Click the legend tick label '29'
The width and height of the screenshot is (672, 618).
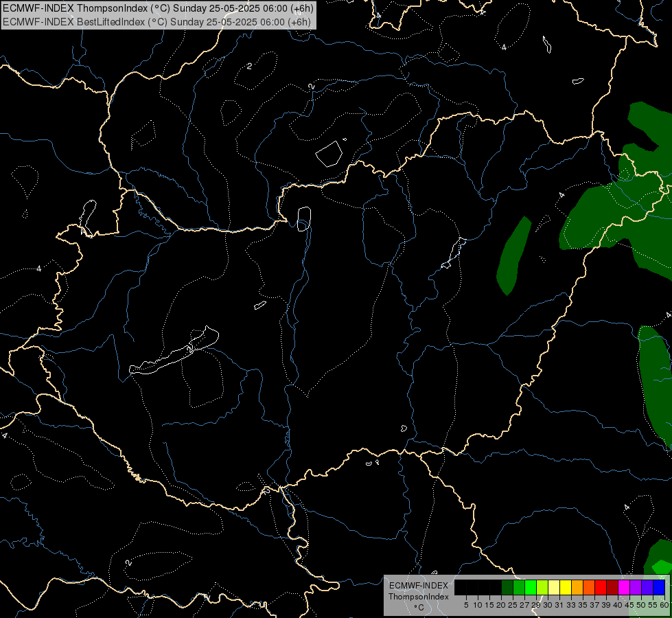[x=536, y=605]
